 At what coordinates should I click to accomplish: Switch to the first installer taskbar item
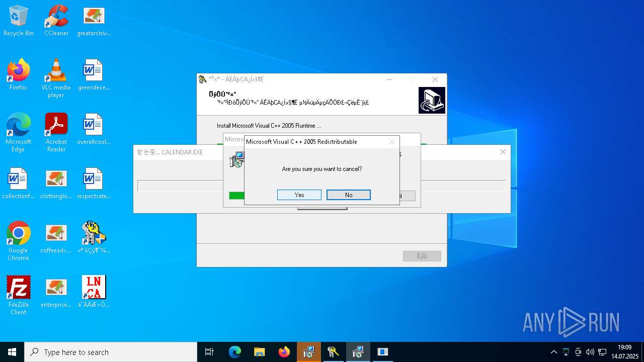click(309, 352)
